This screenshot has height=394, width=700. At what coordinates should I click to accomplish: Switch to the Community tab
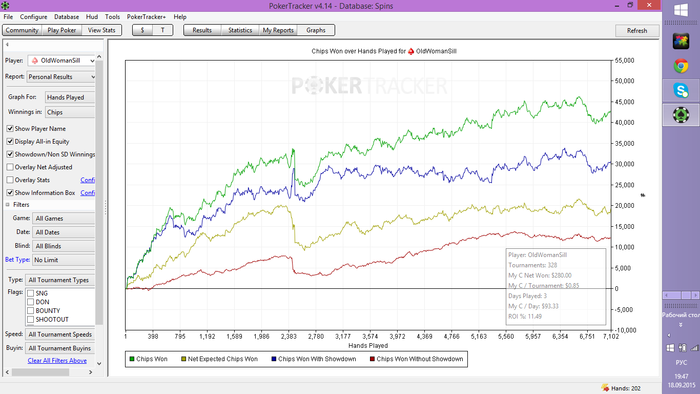(x=22, y=30)
